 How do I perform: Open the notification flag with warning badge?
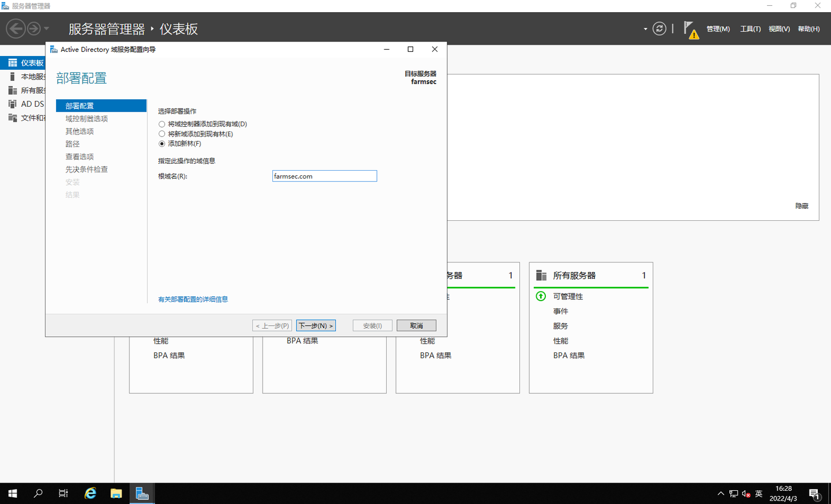(691, 28)
